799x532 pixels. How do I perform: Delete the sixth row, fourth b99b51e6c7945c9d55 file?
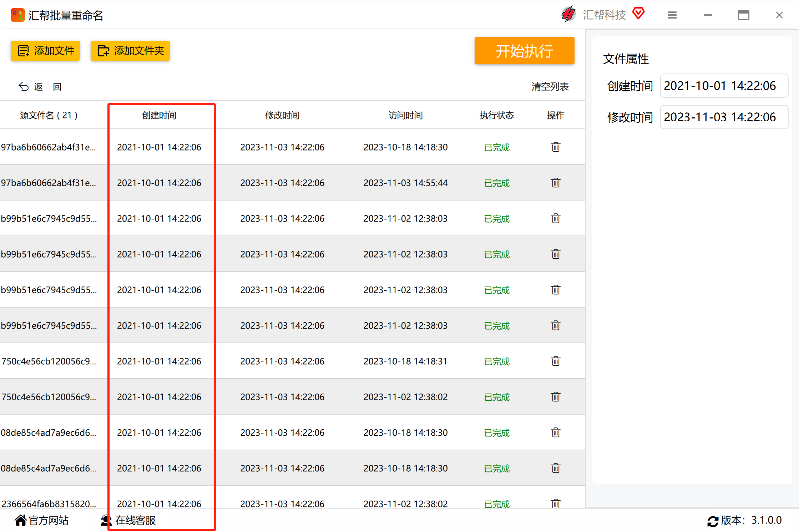click(556, 325)
